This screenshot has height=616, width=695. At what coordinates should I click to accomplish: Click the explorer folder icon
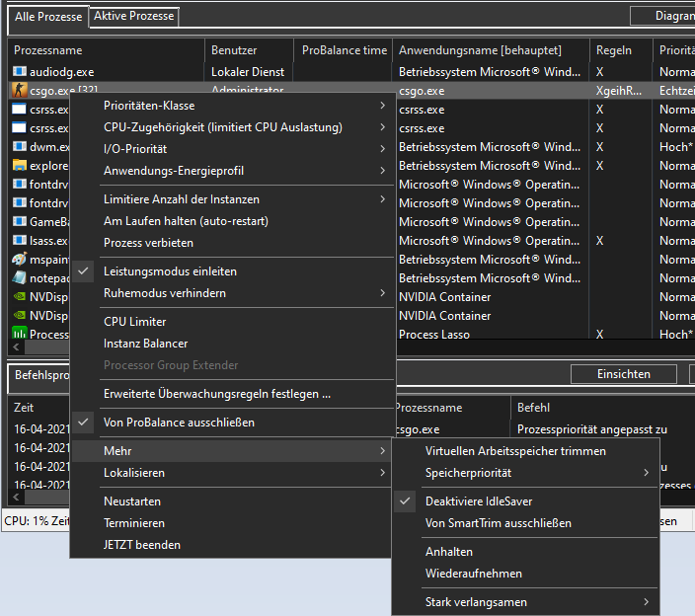(x=19, y=165)
